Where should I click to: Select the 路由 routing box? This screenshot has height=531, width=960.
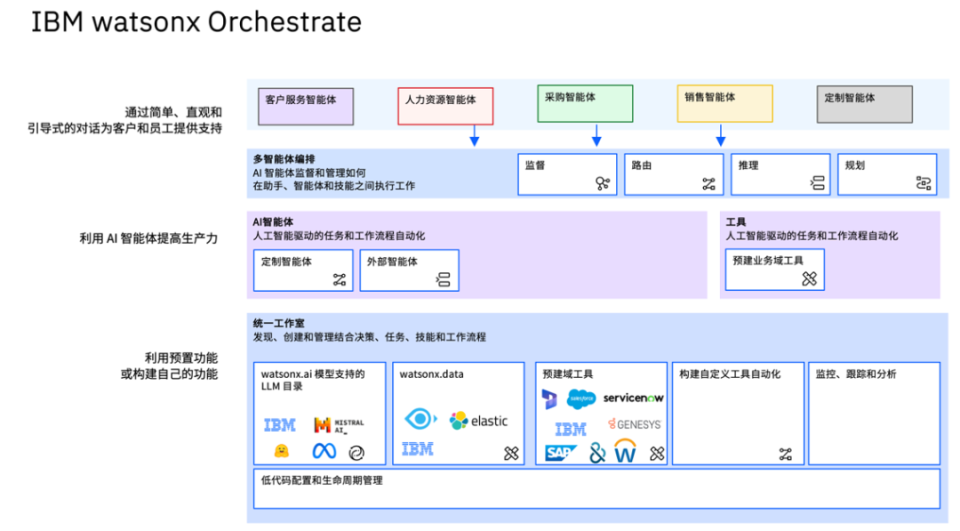[673, 175]
